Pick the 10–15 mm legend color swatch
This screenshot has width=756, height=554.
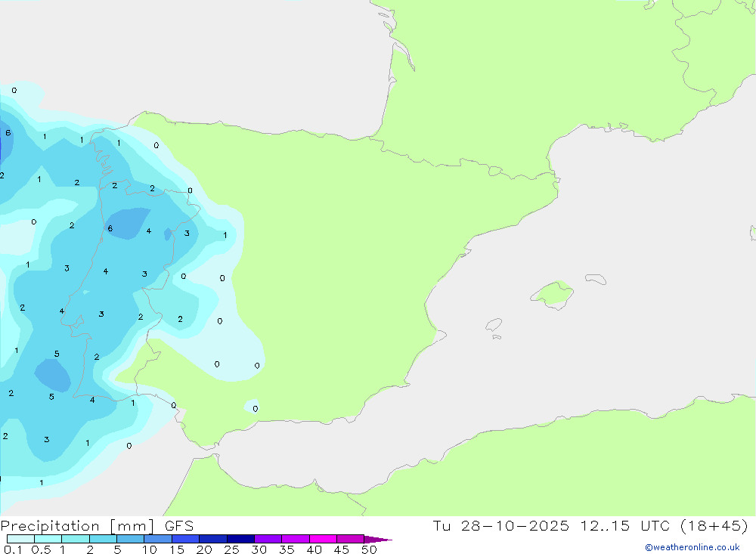(x=158, y=539)
